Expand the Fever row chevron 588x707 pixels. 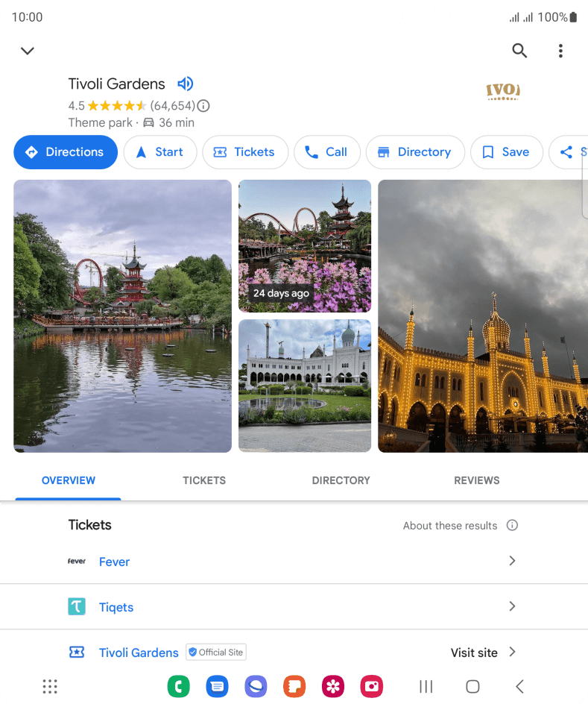(512, 561)
